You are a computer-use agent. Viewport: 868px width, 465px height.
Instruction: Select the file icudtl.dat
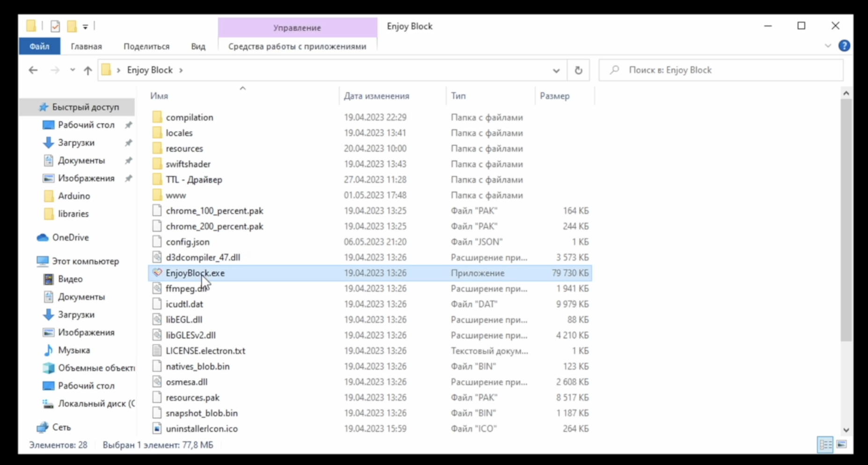tap(184, 304)
